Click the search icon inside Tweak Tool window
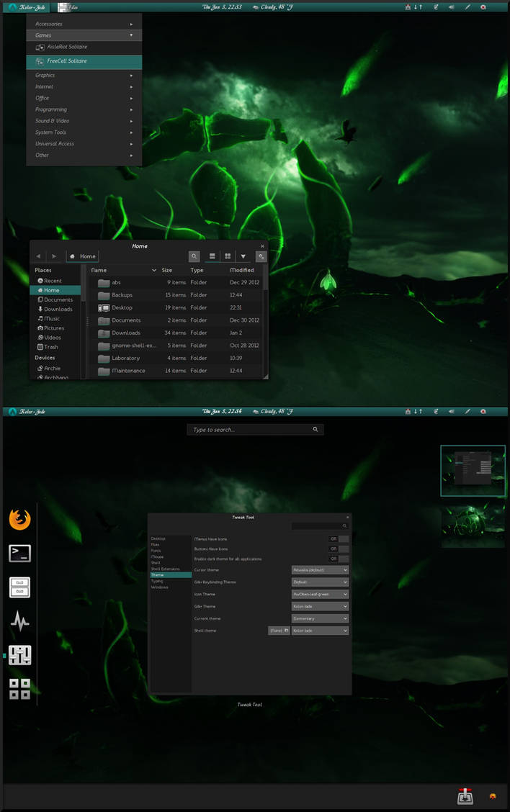Viewport: 510px width, 812px height. click(x=344, y=526)
